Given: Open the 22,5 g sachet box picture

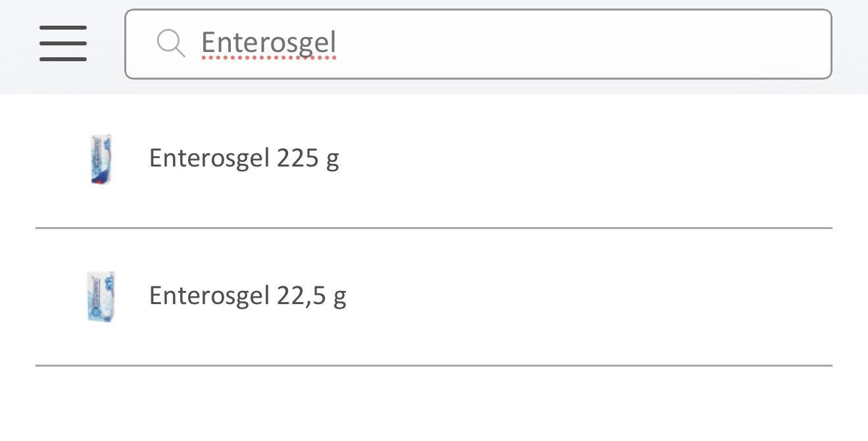Looking at the screenshot, I should (101, 297).
